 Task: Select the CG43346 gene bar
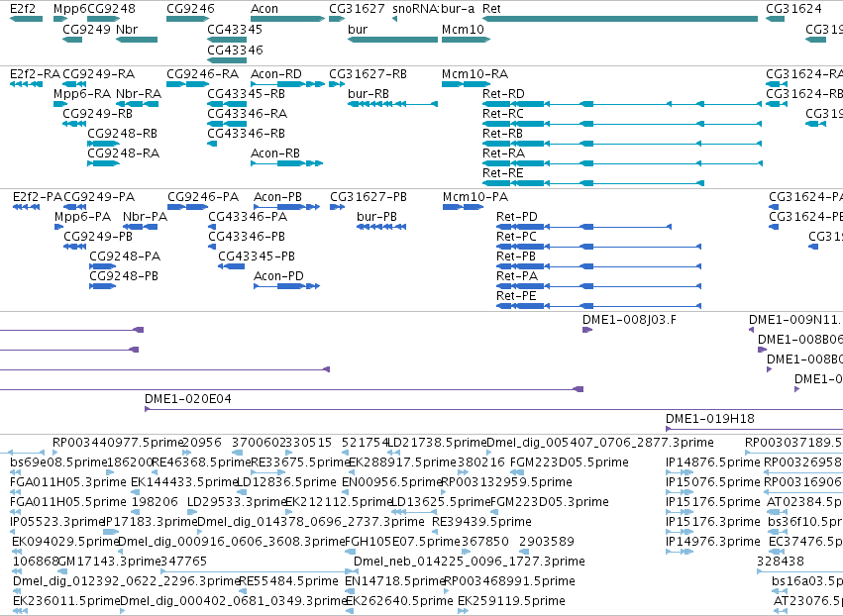click(227, 59)
